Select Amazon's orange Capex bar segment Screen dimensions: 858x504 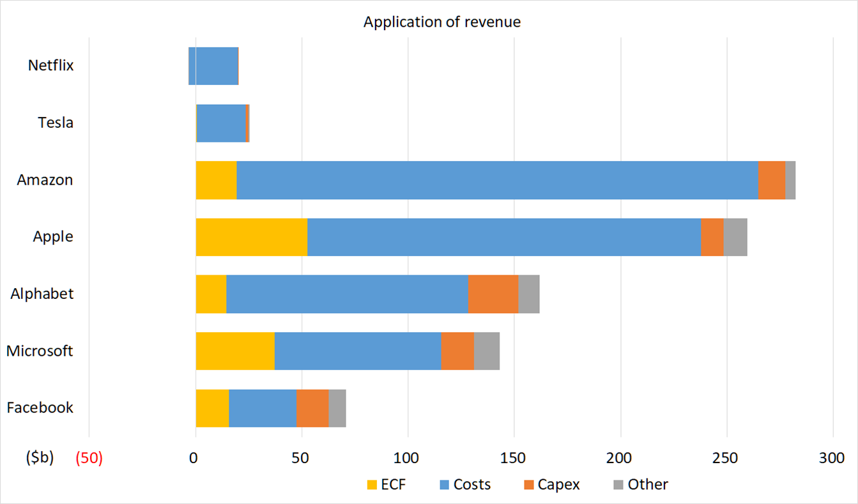[772, 179]
